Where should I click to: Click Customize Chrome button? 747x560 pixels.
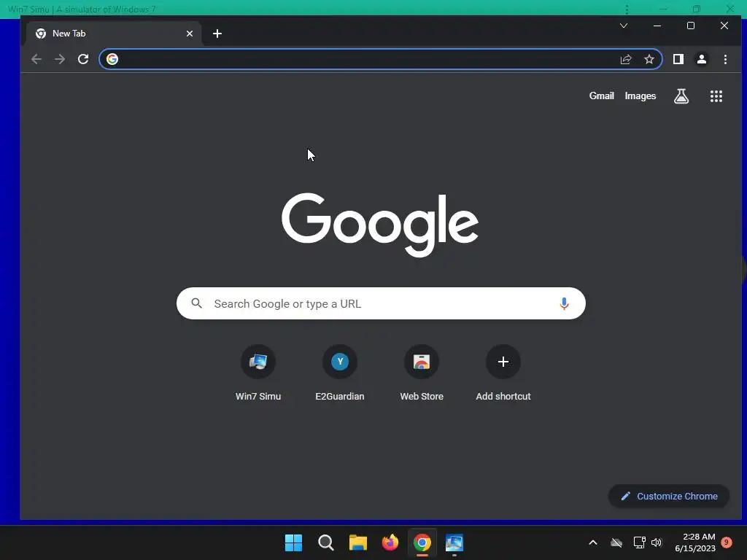click(669, 496)
